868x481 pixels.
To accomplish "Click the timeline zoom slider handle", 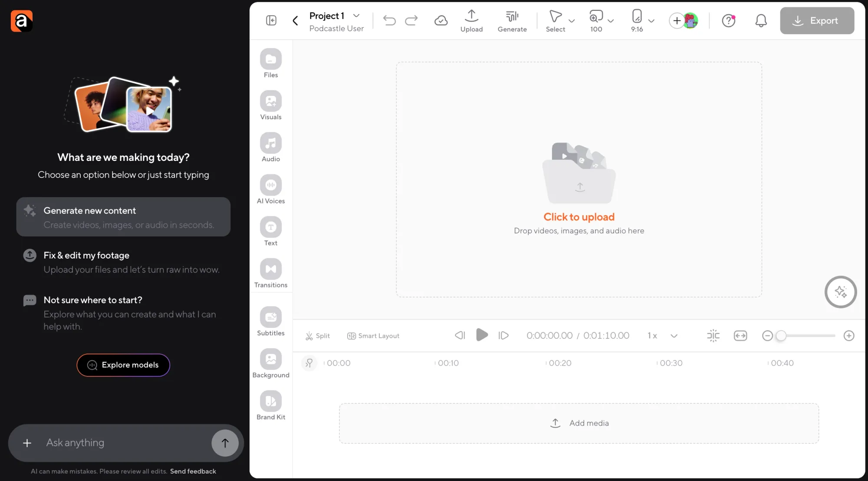I will pyautogui.click(x=781, y=336).
